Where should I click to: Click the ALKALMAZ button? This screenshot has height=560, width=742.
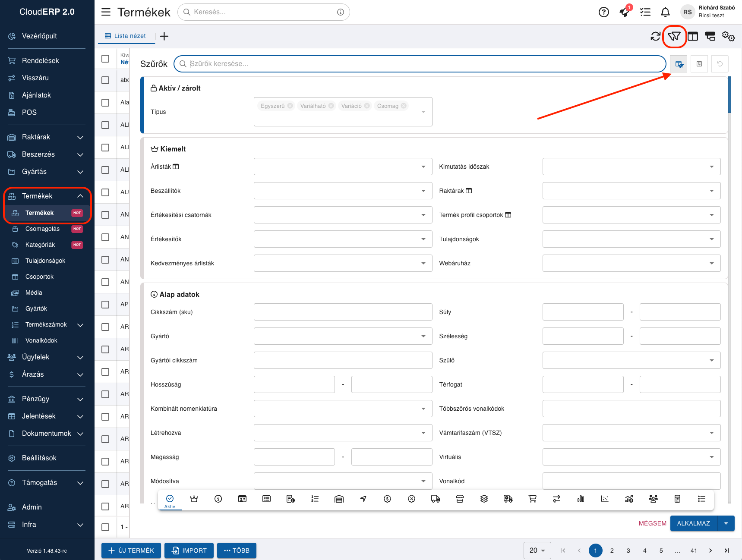(694, 524)
